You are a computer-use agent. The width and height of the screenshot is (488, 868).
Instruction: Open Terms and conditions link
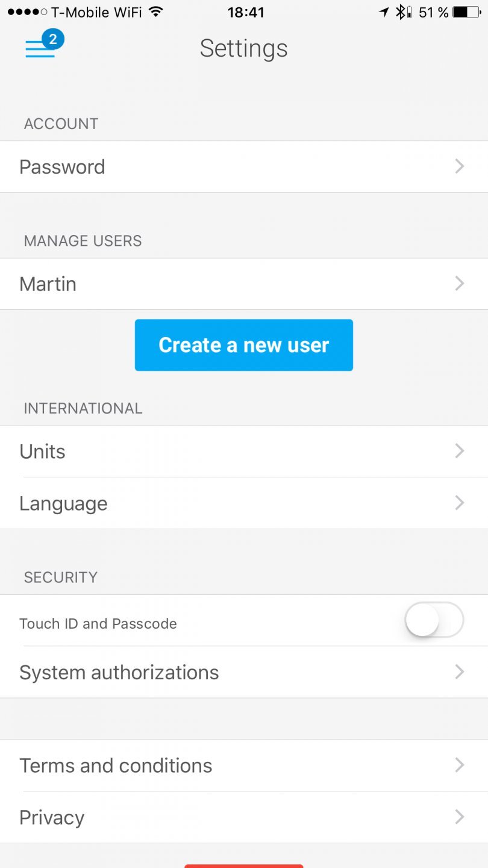click(x=116, y=766)
